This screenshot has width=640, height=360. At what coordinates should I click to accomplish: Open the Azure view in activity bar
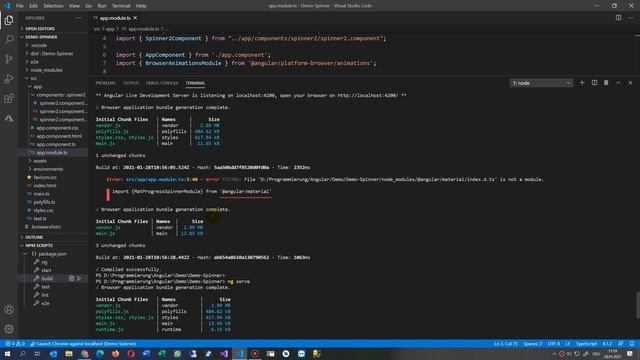(9, 118)
